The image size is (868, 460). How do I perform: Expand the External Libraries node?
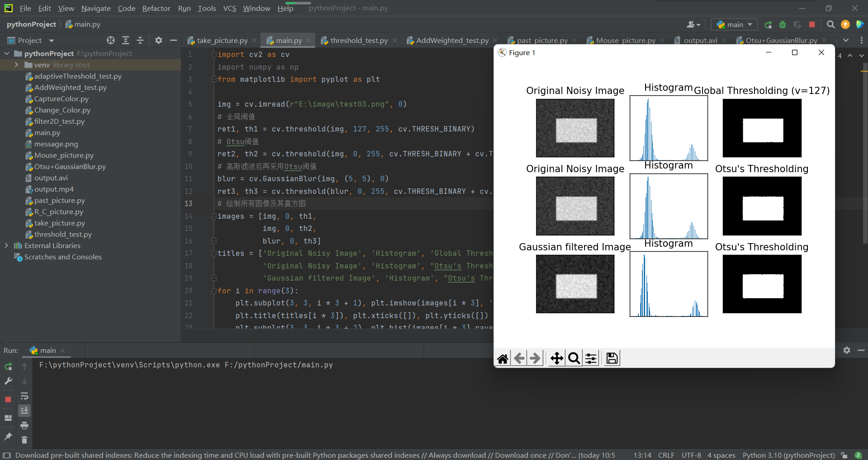(x=6, y=245)
